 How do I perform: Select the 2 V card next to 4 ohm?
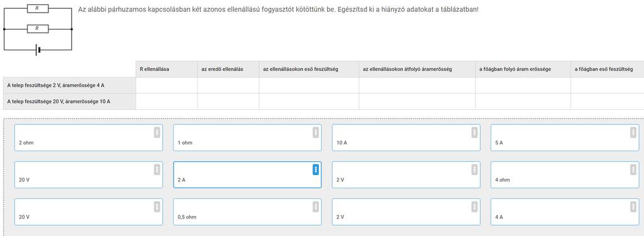coord(406,174)
